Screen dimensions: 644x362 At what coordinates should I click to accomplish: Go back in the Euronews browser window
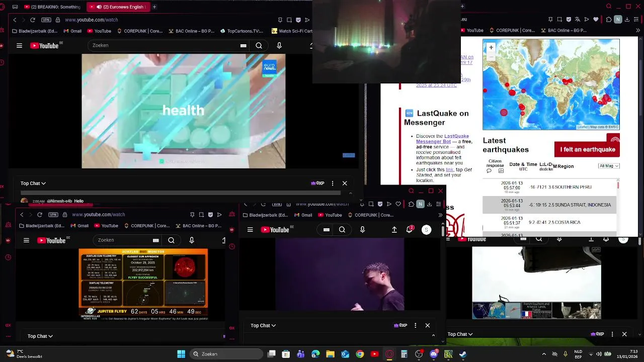[x=15, y=20]
